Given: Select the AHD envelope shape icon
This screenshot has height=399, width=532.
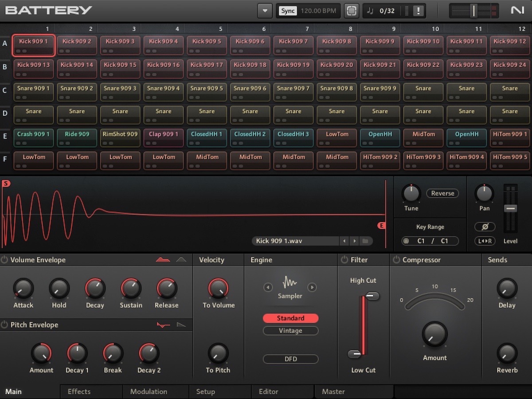Looking at the screenshot, I should (x=181, y=260).
